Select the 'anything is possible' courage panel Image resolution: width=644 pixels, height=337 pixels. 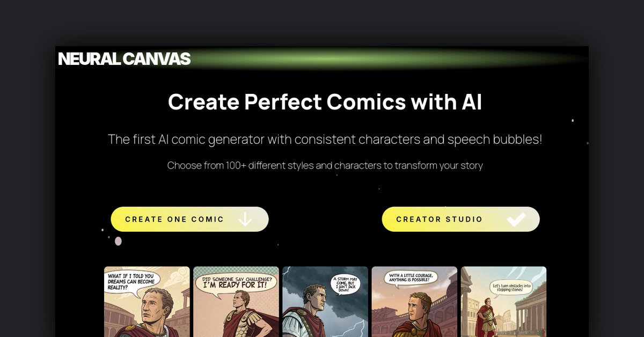[x=414, y=302]
